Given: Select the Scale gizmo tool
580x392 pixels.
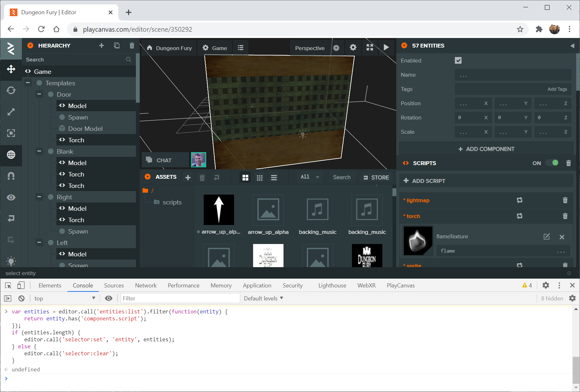Looking at the screenshot, I should [x=11, y=112].
